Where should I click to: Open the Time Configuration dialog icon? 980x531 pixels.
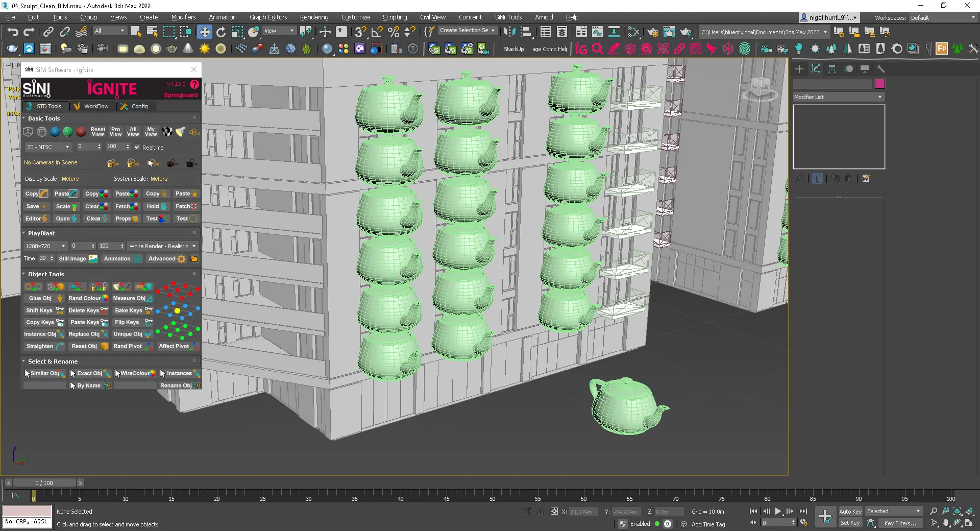(804, 523)
